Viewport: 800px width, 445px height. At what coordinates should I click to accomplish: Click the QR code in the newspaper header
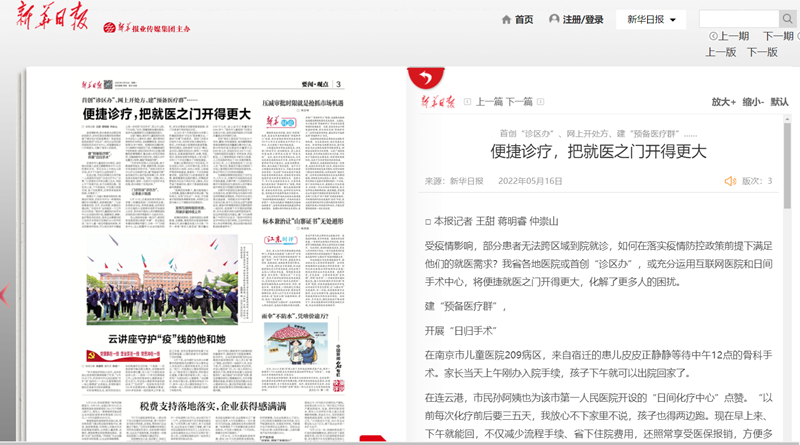coord(109,84)
